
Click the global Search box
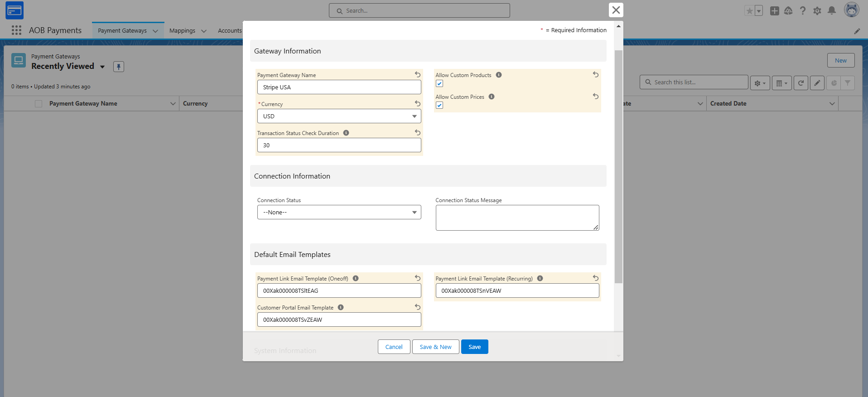[420, 10]
